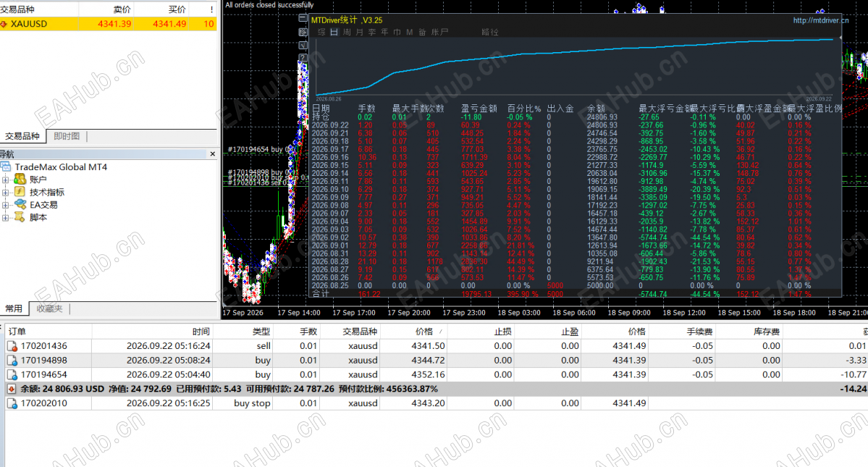Open the http://mtdriver.cn link
The width and height of the screenshot is (868, 467).
pyautogui.click(x=820, y=20)
